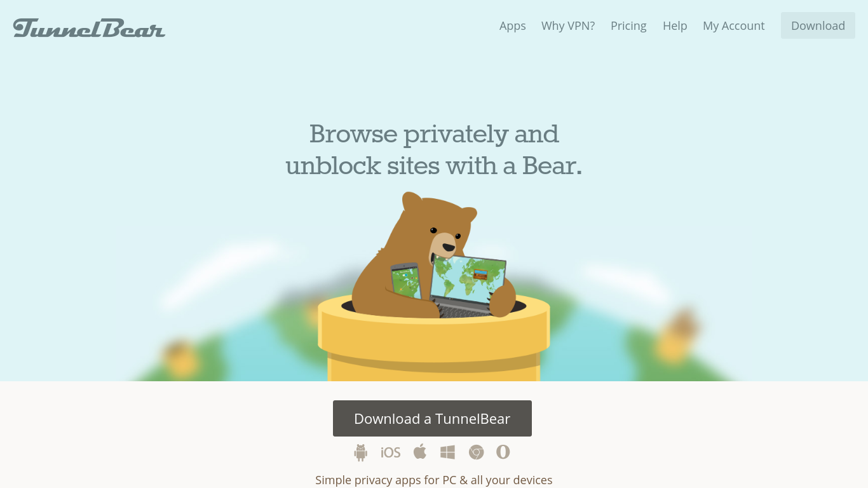This screenshot has height=488, width=868.
Task: Open the Help navigation link
Action: pos(675,25)
